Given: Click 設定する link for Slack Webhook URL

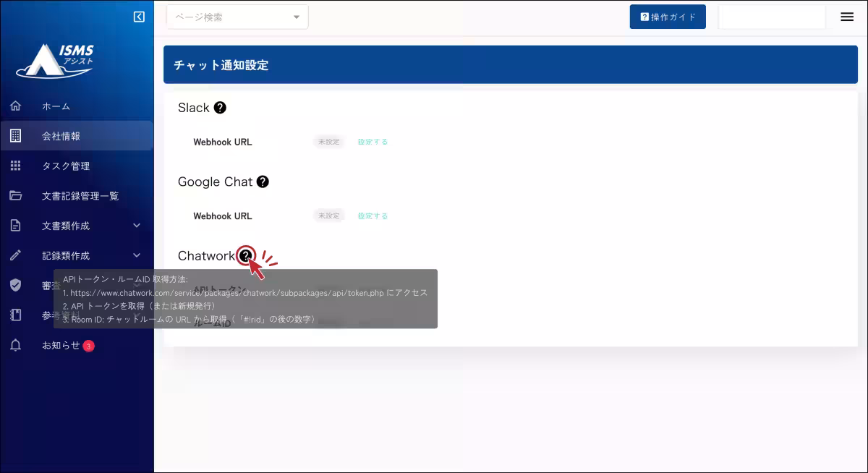Looking at the screenshot, I should (x=372, y=141).
